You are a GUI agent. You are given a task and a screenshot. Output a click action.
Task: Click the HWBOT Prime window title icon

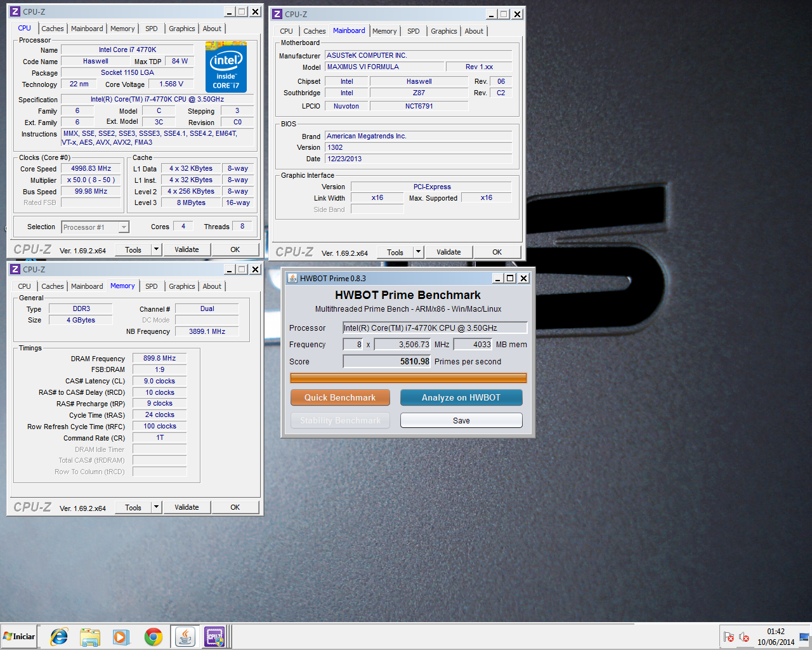[292, 278]
